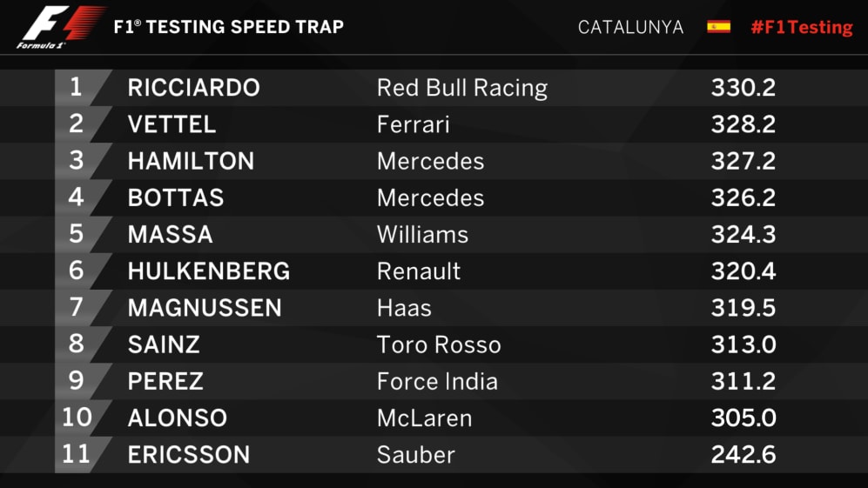
Task: Click the 330.2 top speed value
Action: pyautogui.click(x=743, y=88)
